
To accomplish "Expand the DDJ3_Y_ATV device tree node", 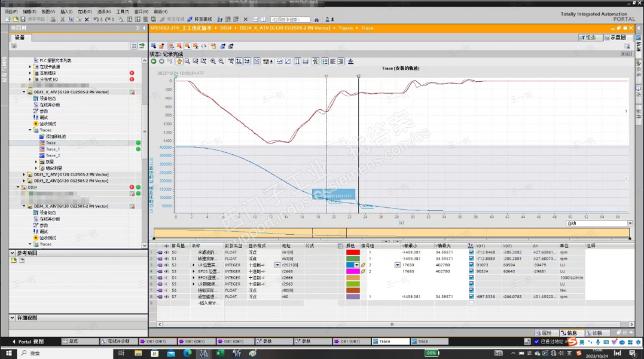I will point(24,174).
